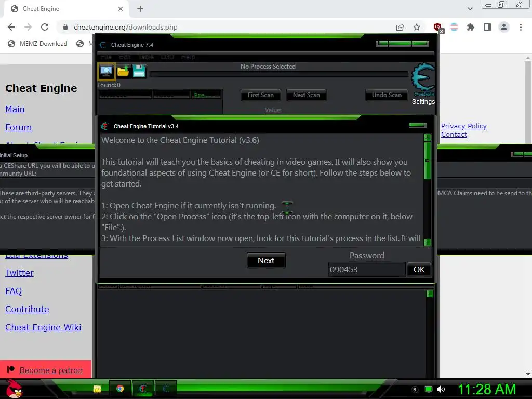Screen dimensions: 532x399
Task: Click the address bar URL cheatengine.org
Action: (x=126, y=27)
